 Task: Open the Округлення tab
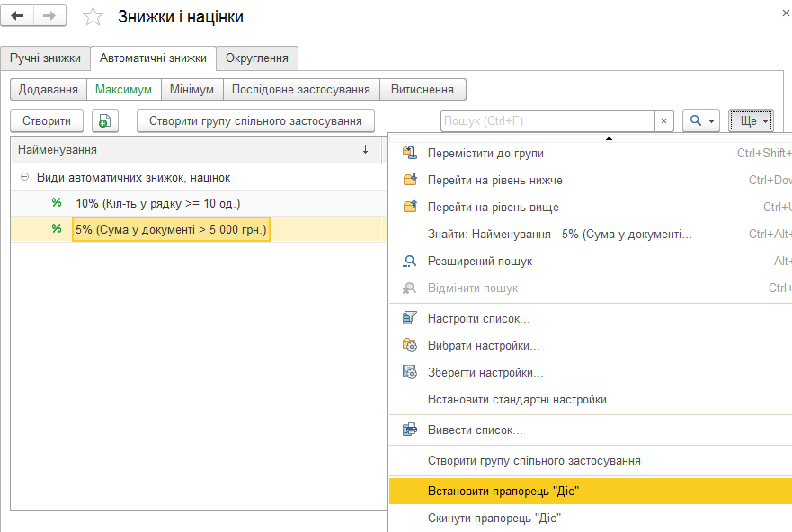257,58
